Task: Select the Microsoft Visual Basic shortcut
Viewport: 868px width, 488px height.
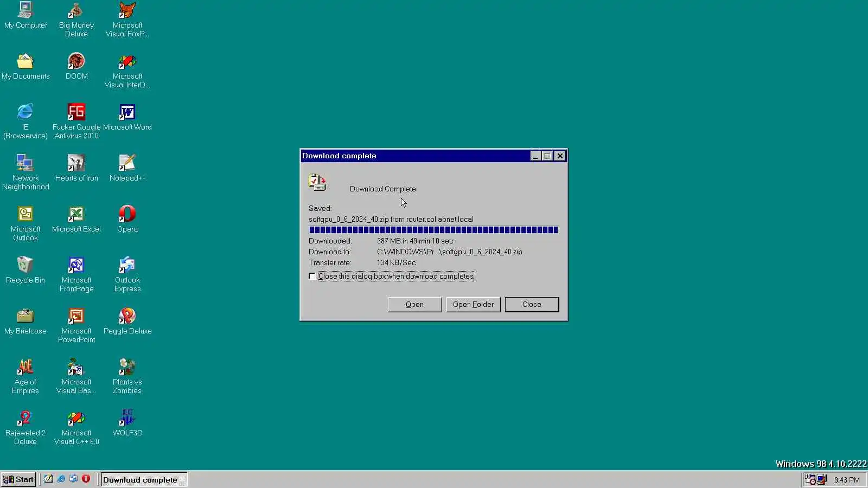Action: tap(76, 376)
